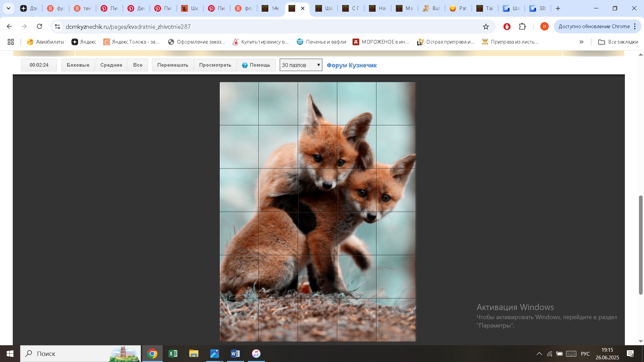Image resolution: width=644 pixels, height=362 pixels.
Task: Open the 'Яндекс' bookmark
Action: 84,42
